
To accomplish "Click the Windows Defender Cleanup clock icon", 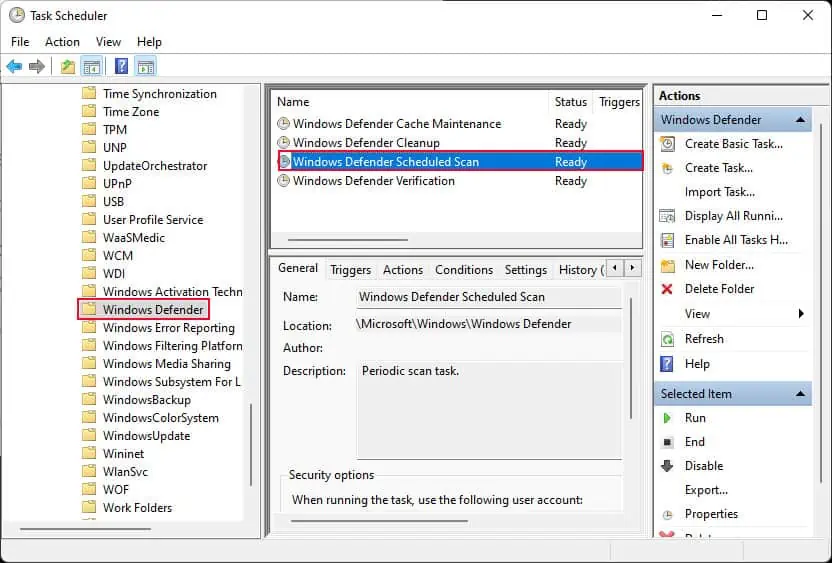I will pos(284,143).
